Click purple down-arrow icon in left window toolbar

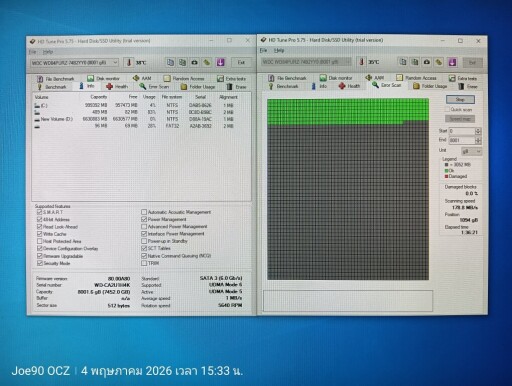(x=220, y=62)
